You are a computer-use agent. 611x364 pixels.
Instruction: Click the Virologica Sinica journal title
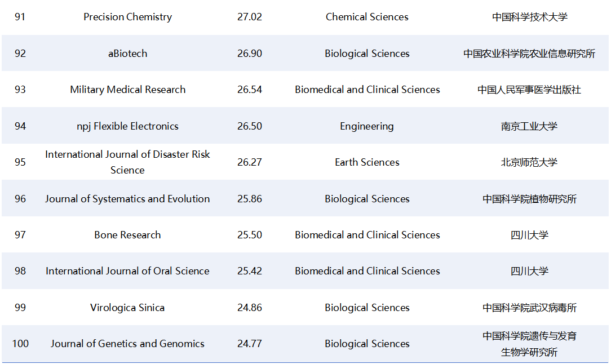coord(127,308)
